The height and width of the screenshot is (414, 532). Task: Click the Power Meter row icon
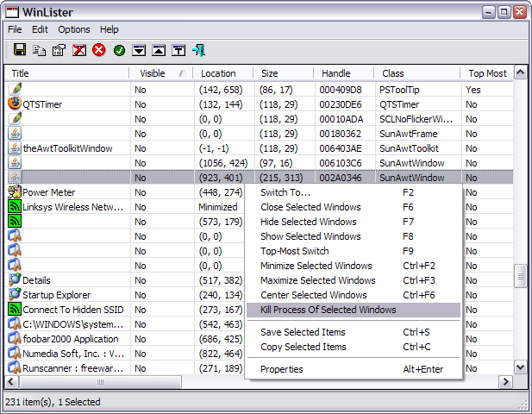(x=15, y=192)
